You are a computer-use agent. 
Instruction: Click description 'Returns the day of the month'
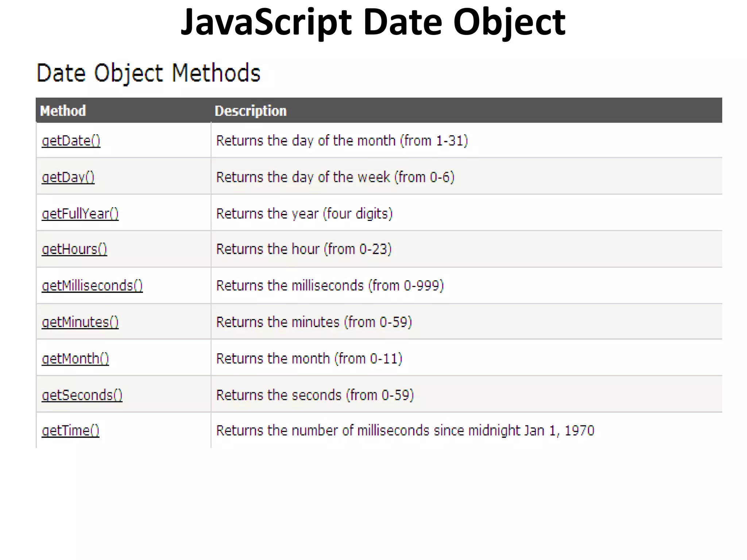click(342, 141)
